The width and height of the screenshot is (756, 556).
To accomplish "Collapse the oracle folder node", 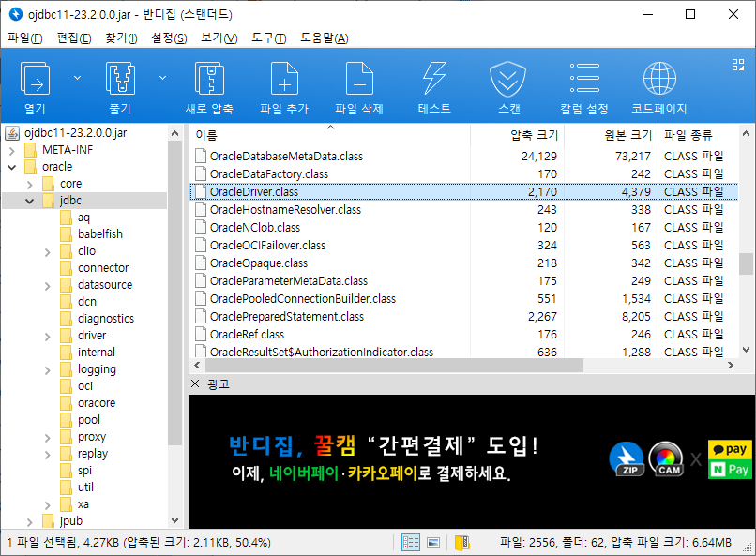I will coord(12,168).
